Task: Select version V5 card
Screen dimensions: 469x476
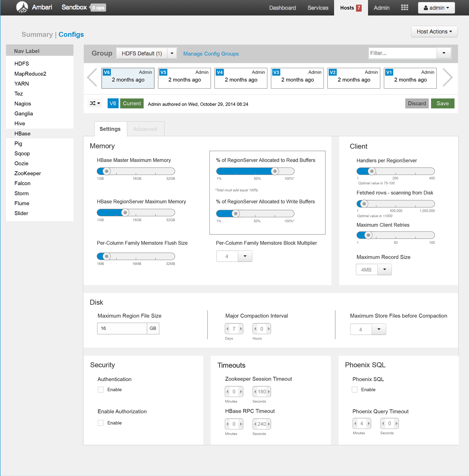Action: tap(184, 78)
